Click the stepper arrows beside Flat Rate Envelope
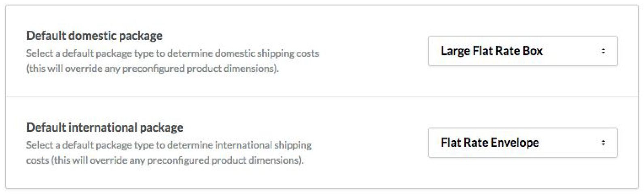The image size is (644, 194). 603,143
